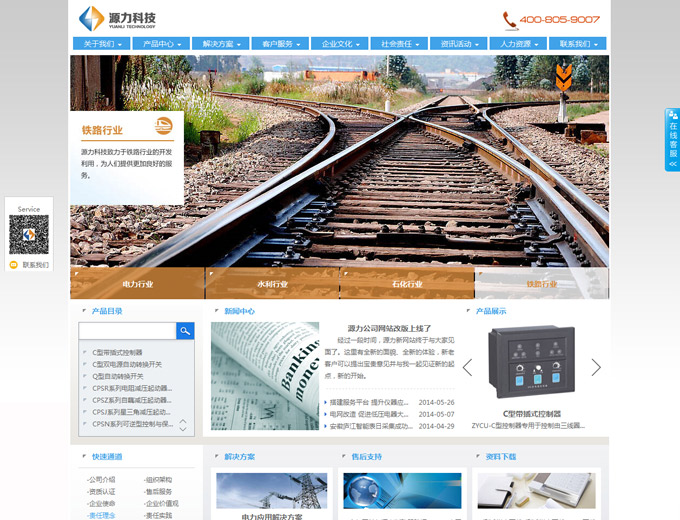Open 资质认证 in 快捷通道
The image size is (680, 520).
pos(101,492)
